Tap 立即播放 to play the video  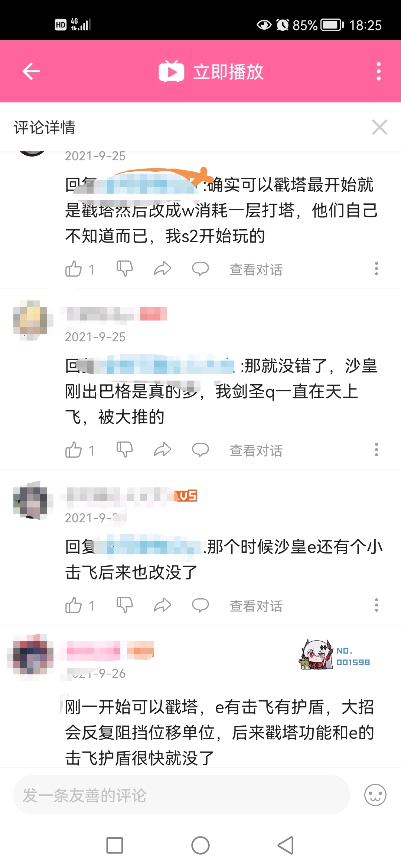coord(211,71)
